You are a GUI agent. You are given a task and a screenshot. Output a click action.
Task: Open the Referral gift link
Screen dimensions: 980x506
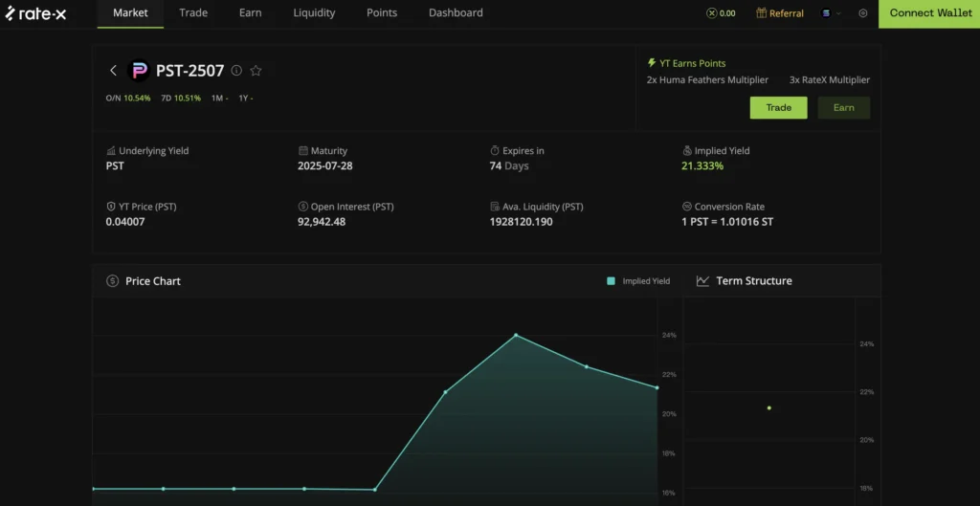coord(779,13)
